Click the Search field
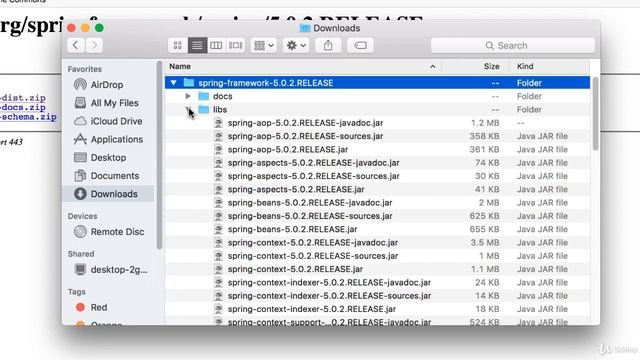The width and height of the screenshot is (640, 360). [513, 45]
